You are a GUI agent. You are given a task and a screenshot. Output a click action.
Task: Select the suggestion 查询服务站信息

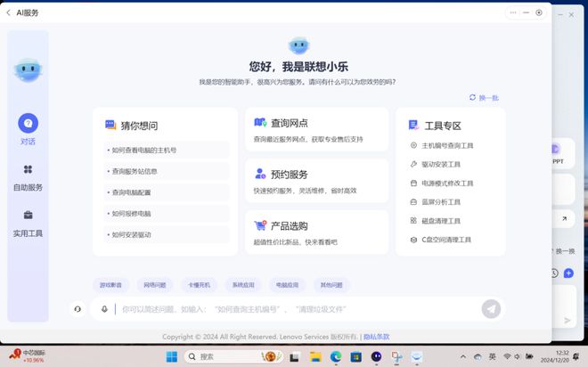166,171
